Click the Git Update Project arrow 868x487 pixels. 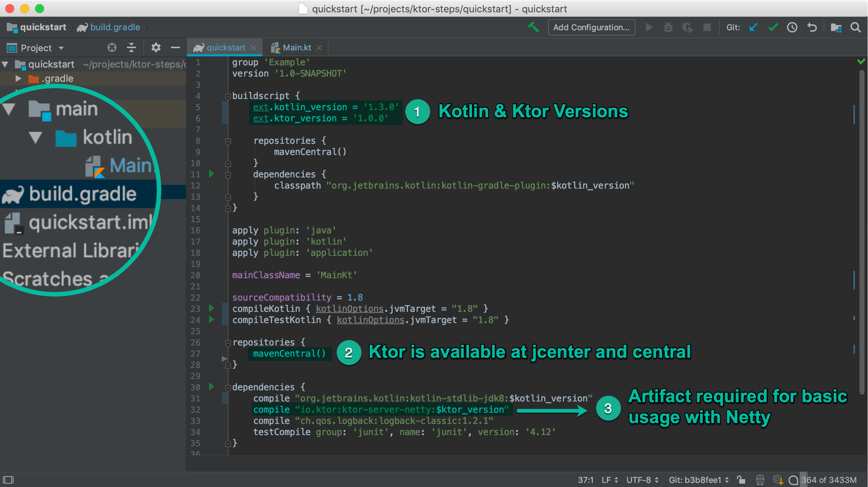[x=753, y=27]
